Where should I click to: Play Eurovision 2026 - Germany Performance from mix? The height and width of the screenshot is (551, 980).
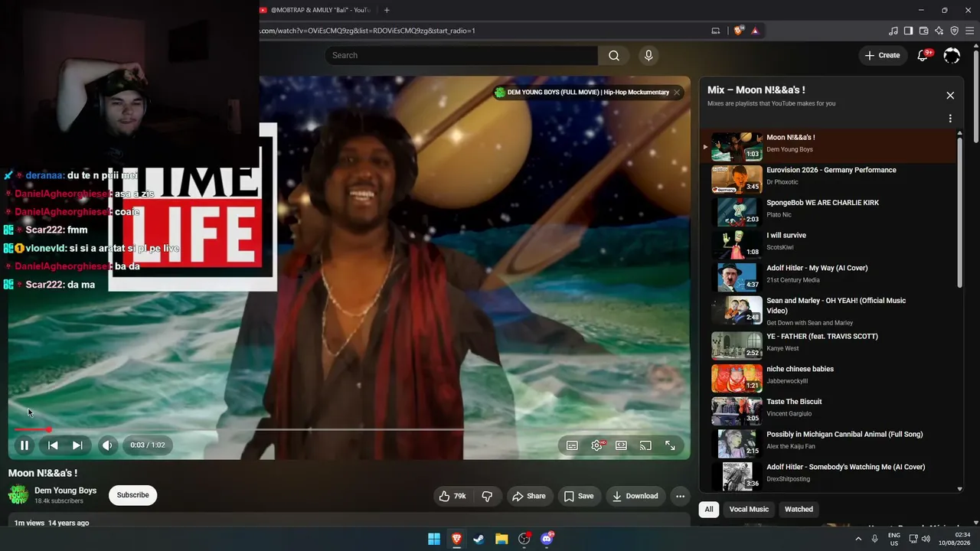point(831,180)
